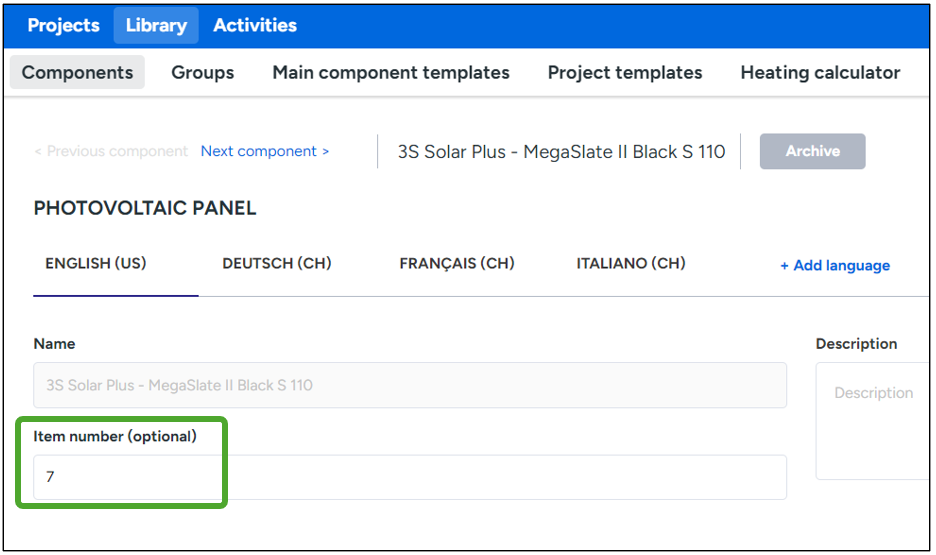Switch to Français (CH) language tab
The image size is (936, 555).
click(x=457, y=264)
